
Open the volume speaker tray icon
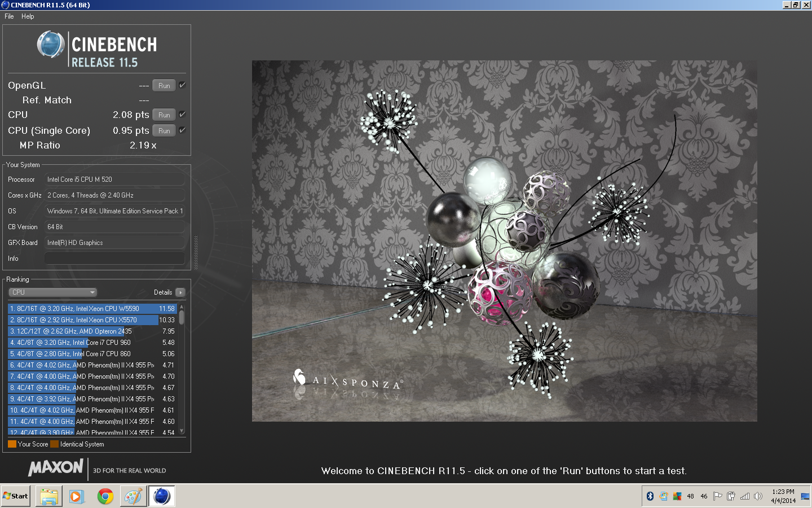(758, 496)
